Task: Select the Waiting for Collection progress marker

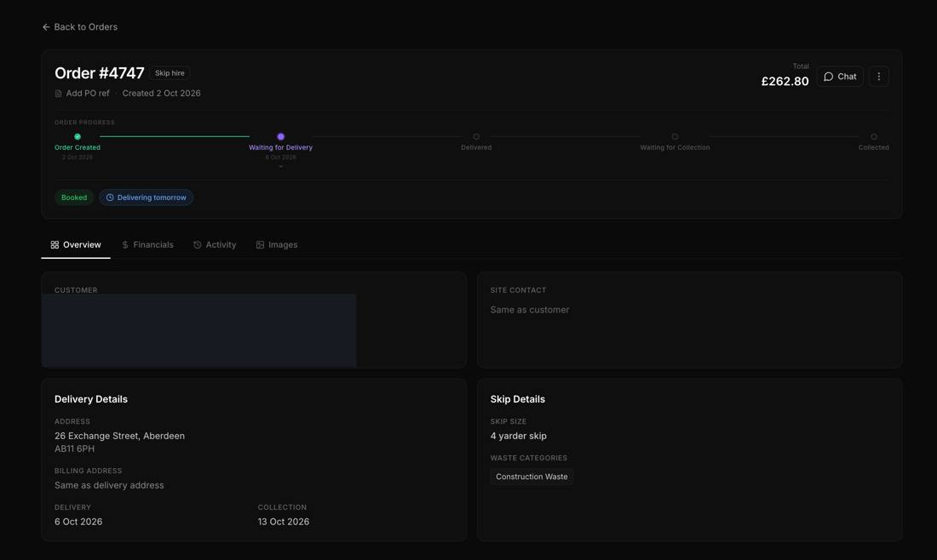Action: click(x=675, y=137)
